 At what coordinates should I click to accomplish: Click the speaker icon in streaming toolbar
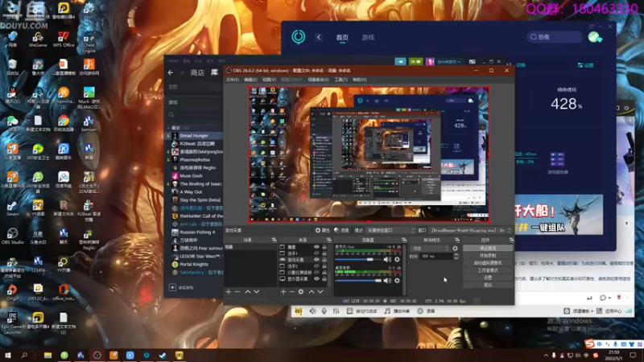[312, 311]
